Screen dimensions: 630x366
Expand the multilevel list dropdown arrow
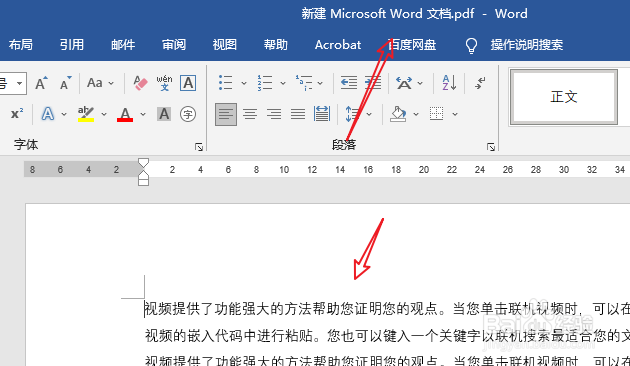[320, 83]
